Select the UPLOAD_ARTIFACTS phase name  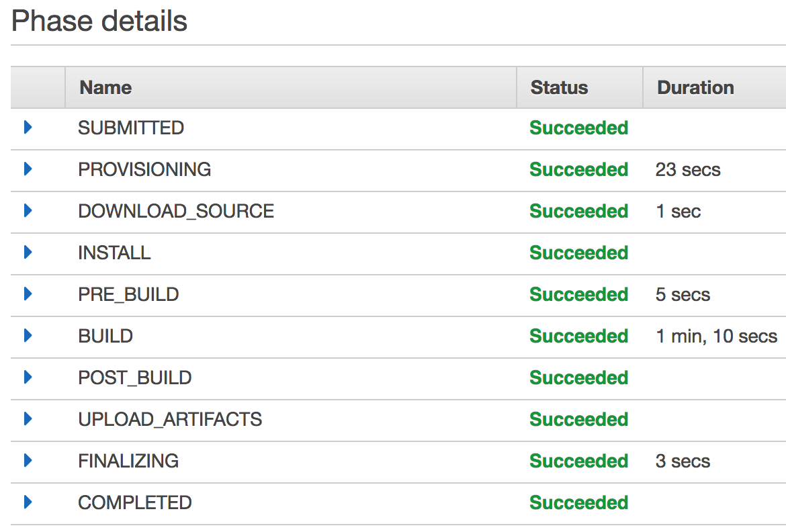click(170, 419)
